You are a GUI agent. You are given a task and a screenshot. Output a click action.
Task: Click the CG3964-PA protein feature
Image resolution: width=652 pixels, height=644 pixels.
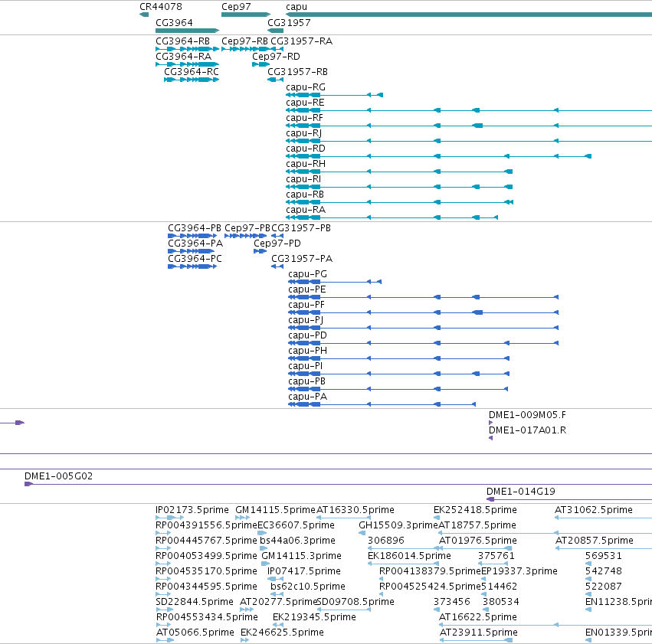click(x=192, y=251)
